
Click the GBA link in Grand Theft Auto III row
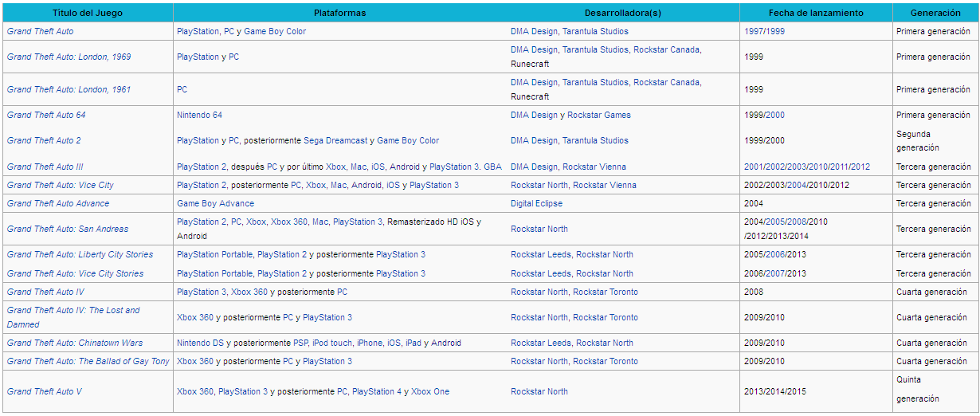click(x=492, y=167)
